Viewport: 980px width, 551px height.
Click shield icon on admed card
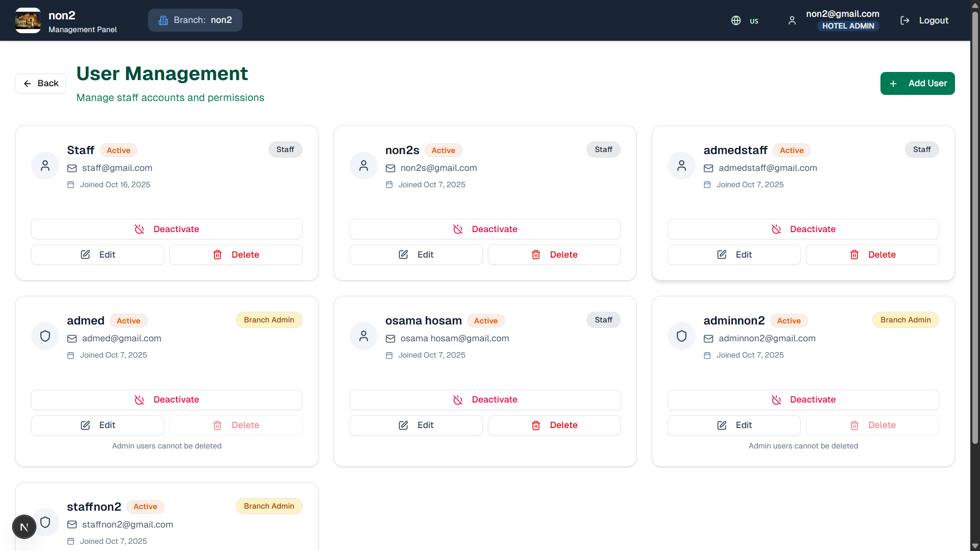coord(45,336)
